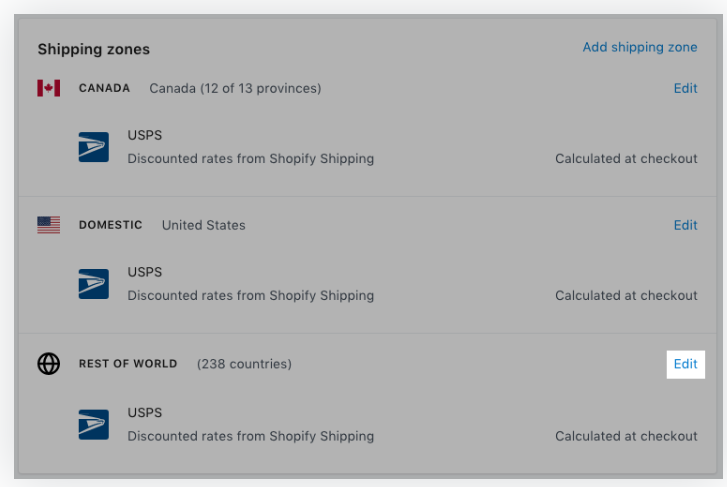Click 'United States' in the Domestic zone
This screenshot has width=727, height=487.
click(x=203, y=225)
